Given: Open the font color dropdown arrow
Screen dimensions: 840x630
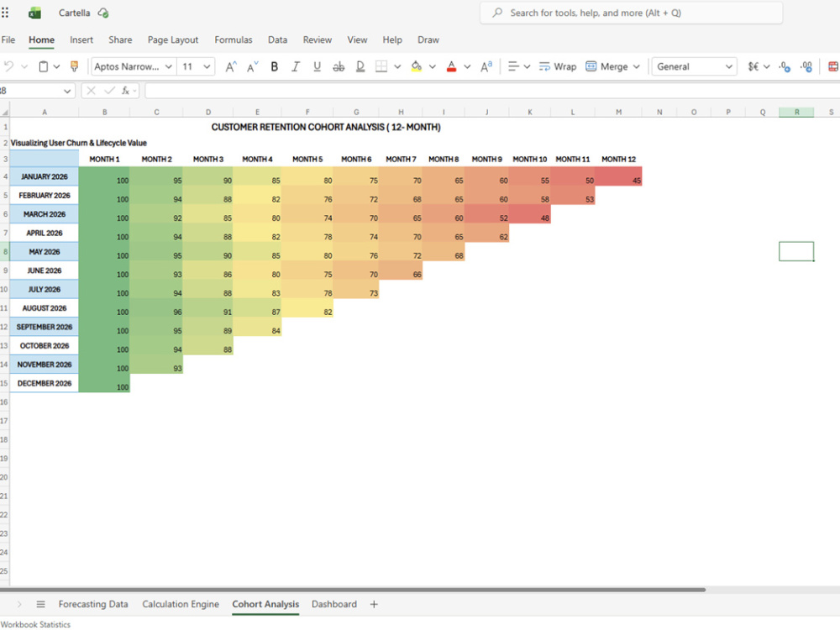Looking at the screenshot, I should (x=467, y=66).
